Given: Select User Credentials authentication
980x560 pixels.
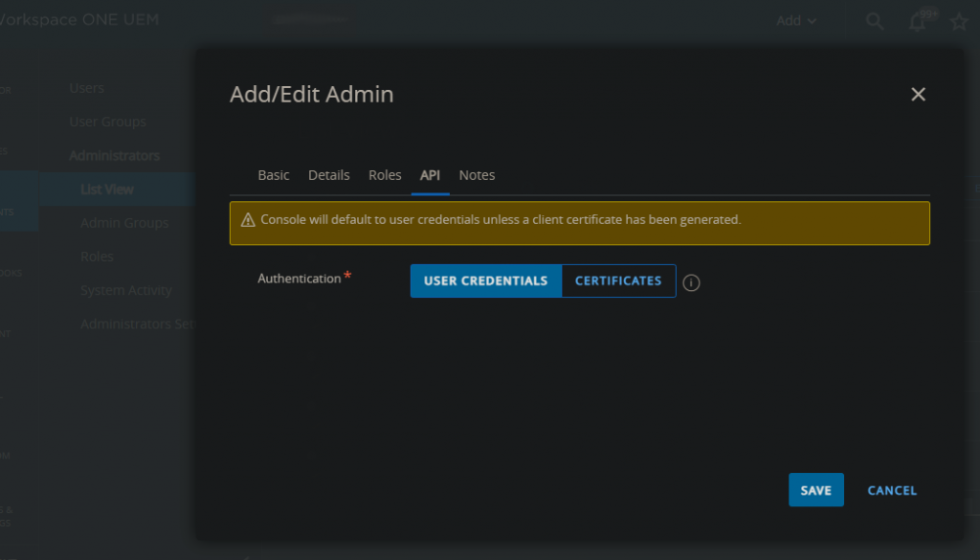Looking at the screenshot, I should (485, 280).
